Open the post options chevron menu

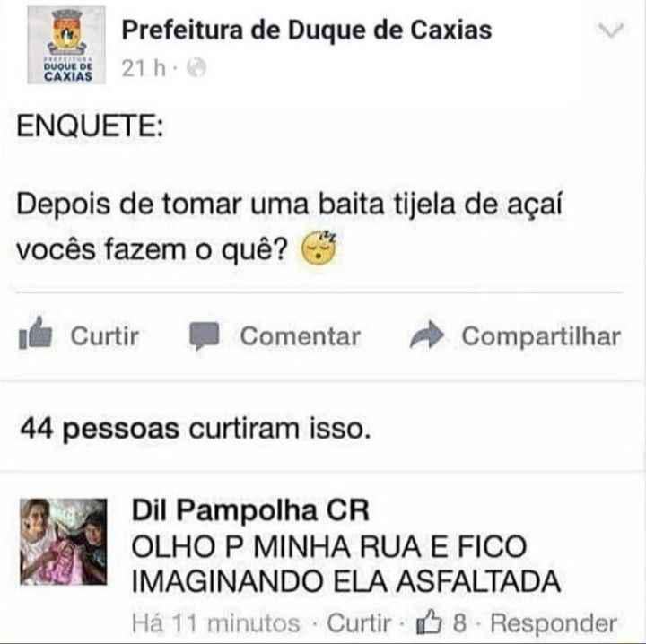[611, 30]
